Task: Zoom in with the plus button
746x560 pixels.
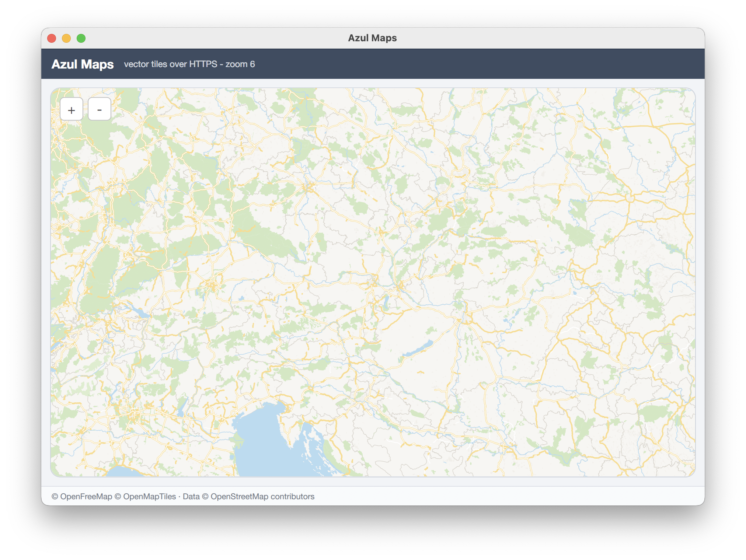Action: 72,109
